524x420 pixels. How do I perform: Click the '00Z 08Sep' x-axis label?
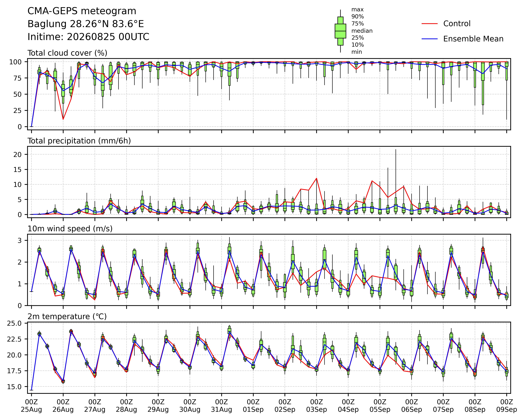click(x=475, y=406)
